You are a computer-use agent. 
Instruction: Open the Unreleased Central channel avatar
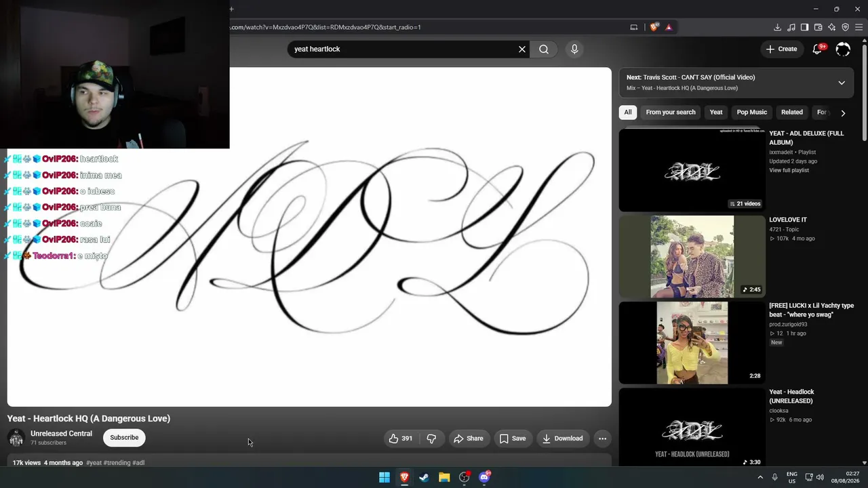pos(16,438)
